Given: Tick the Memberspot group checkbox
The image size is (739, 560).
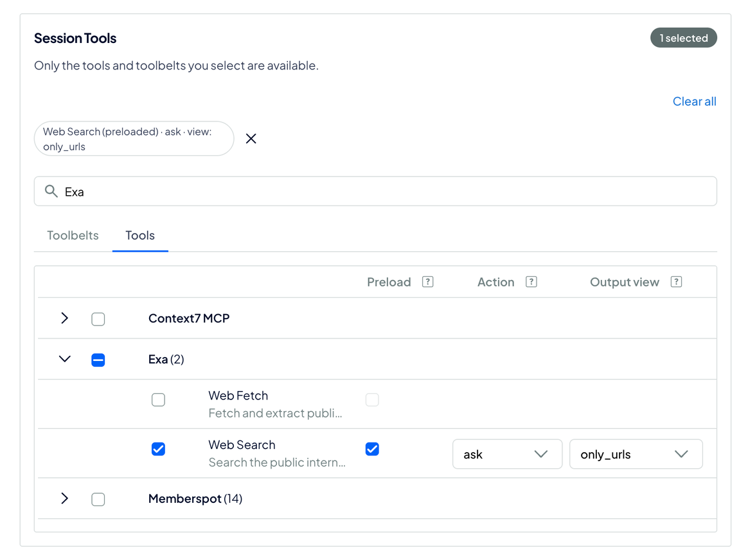Looking at the screenshot, I should click(x=98, y=499).
